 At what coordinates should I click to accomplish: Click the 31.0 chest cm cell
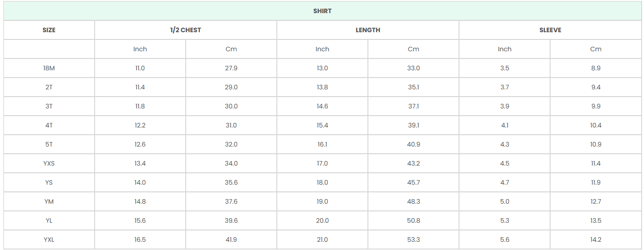(x=231, y=125)
